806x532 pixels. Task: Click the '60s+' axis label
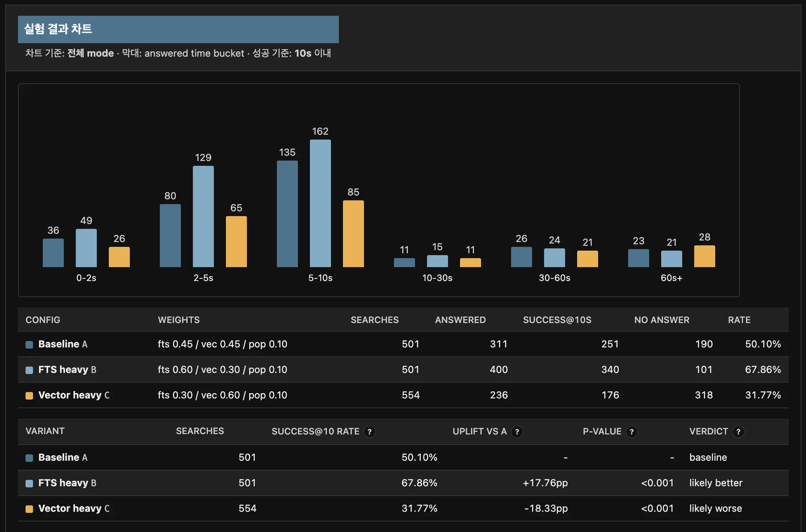(672, 278)
